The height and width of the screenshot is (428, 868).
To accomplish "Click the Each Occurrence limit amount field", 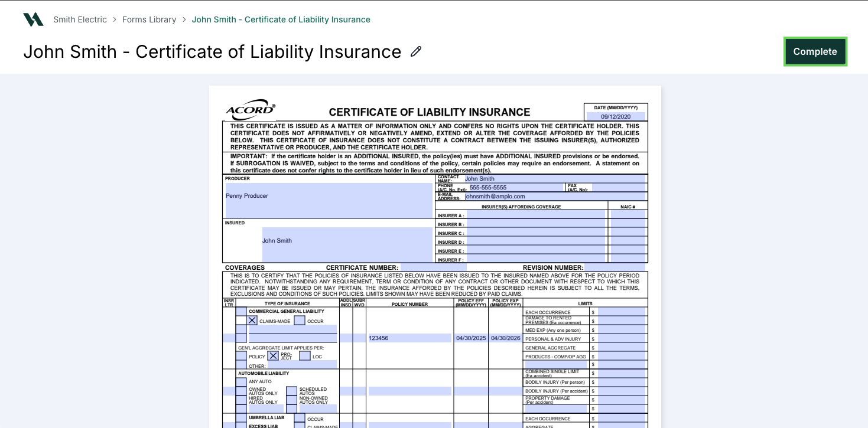I will tap(622, 312).
